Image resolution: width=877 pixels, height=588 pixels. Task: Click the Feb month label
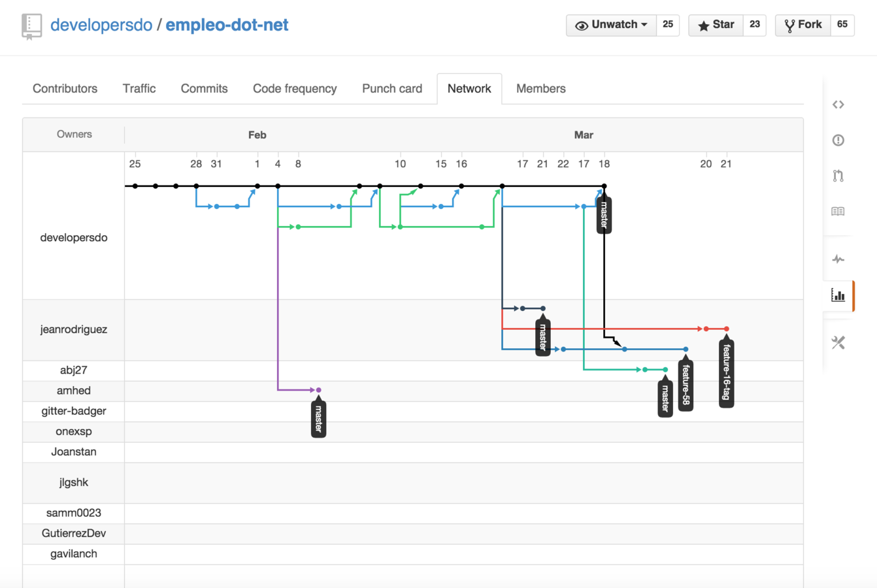(257, 135)
